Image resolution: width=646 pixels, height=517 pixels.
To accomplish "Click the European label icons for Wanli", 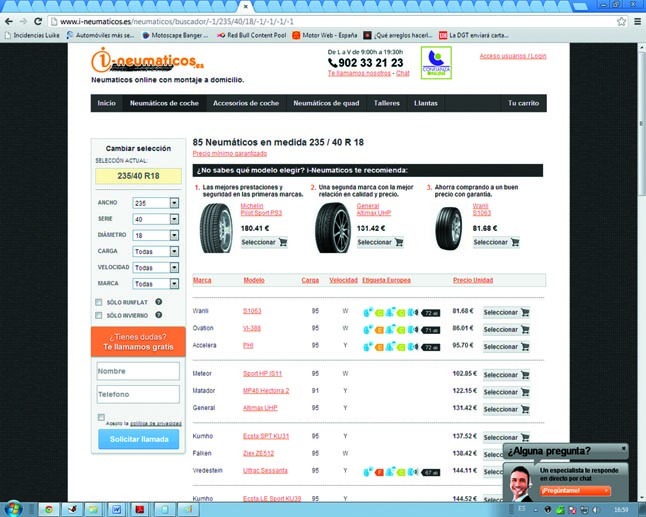I will tap(401, 312).
